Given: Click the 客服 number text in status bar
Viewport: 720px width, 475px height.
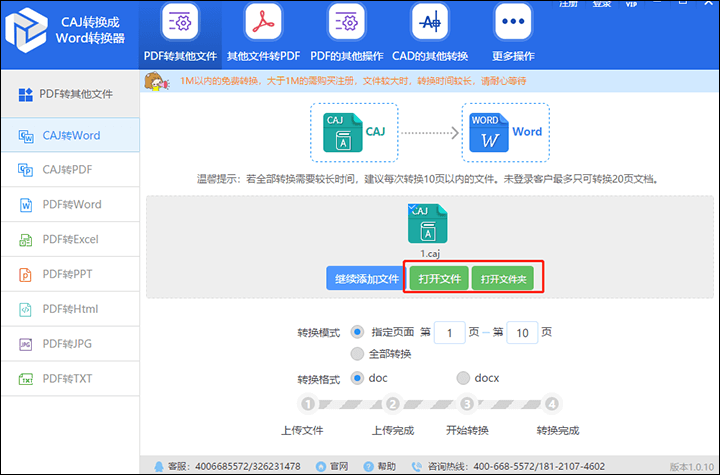Looking at the screenshot, I should pyautogui.click(x=234, y=467).
